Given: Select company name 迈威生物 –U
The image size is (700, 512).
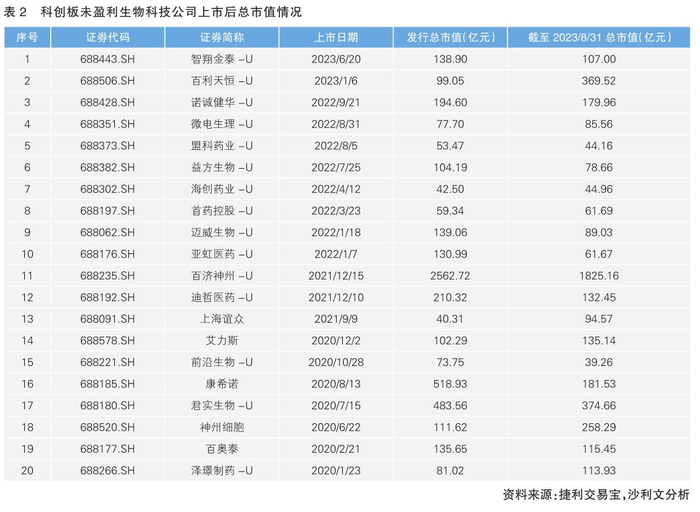Looking at the screenshot, I should click(x=222, y=233).
